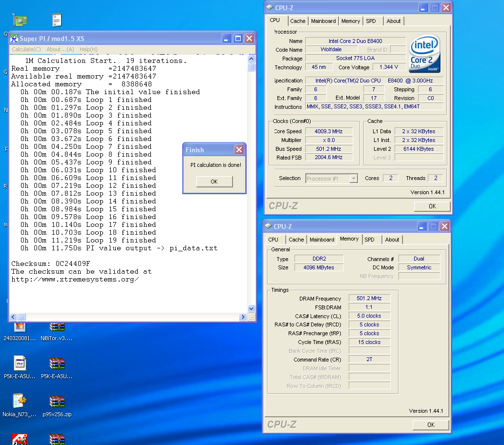
Task: Close the Super PI window
Action: (x=250, y=39)
